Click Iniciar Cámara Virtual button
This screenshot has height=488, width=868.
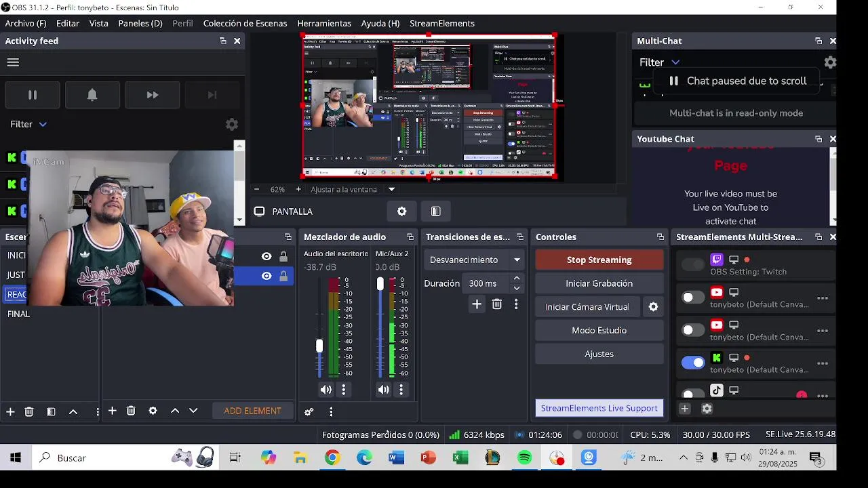tap(587, 307)
